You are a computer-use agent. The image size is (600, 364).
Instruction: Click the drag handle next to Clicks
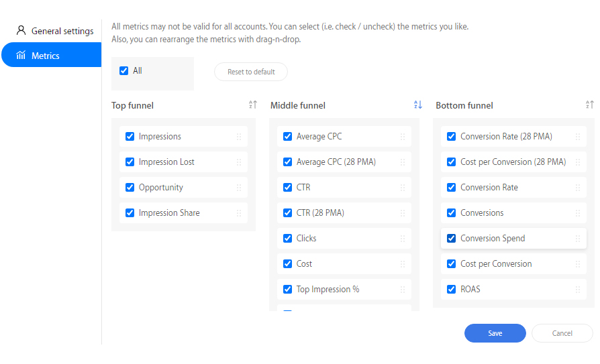coord(403,239)
